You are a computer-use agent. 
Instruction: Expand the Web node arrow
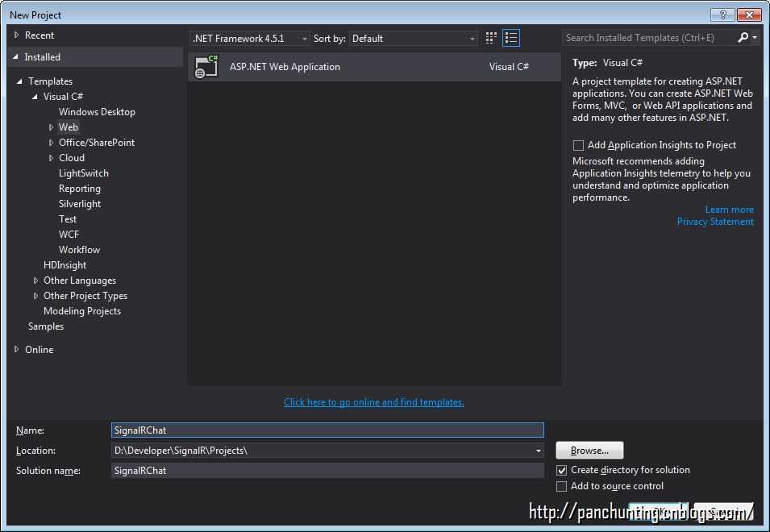[51, 127]
